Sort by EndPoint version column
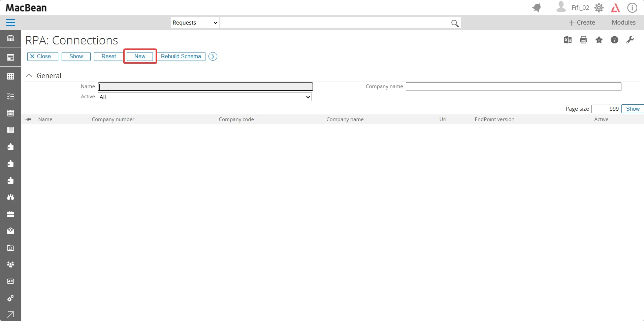The image size is (644, 321). pyautogui.click(x=494, y=119)
